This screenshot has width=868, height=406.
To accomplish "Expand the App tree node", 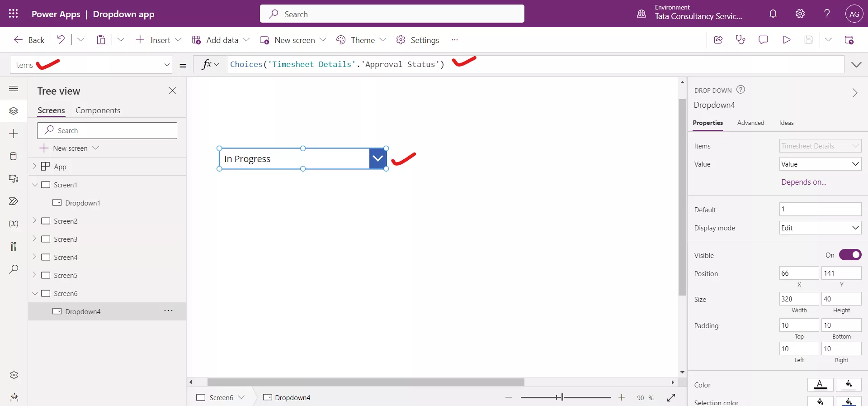I will click(x=34, y=166).
